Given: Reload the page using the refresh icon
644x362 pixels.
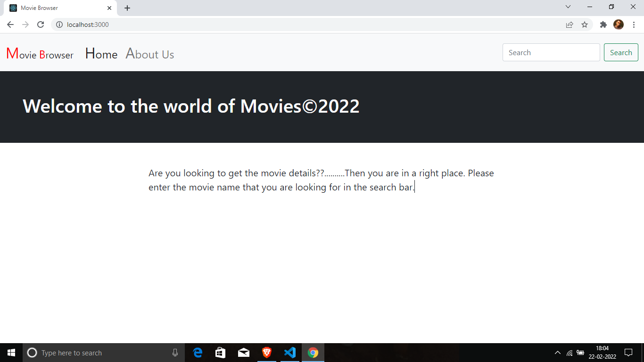Looking at the screenshot, I should [x=41, y=25].
